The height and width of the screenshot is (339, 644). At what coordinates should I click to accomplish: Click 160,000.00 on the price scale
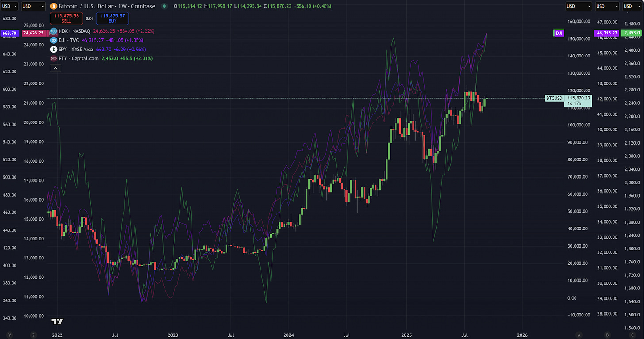[579, 22]
